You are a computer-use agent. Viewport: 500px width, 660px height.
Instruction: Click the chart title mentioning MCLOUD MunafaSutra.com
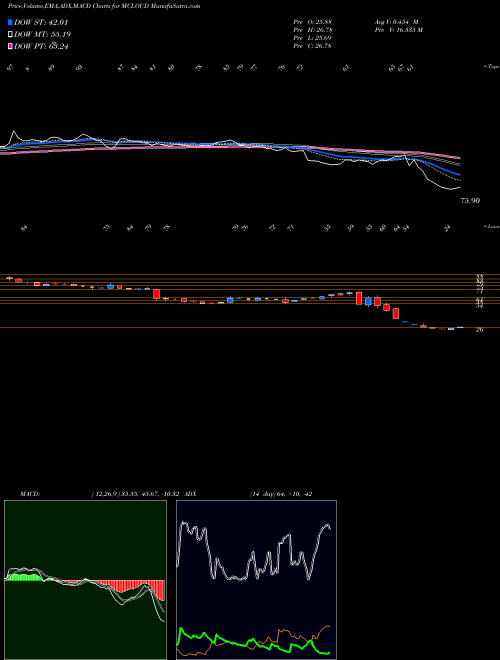click(104, 6)
